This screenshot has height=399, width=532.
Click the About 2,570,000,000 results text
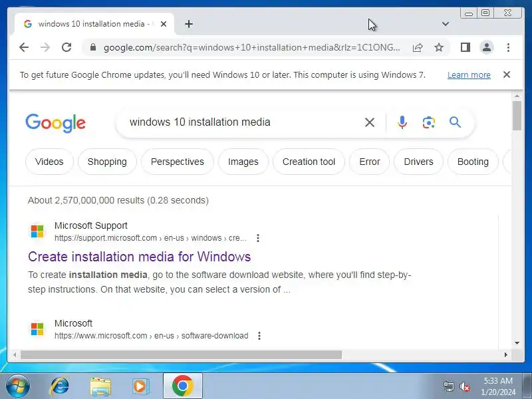click(118, 200)
